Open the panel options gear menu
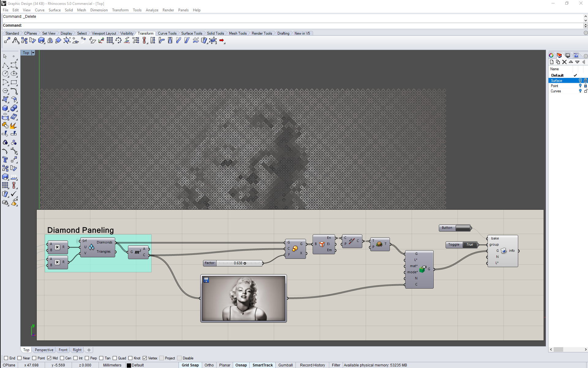 (586, 56)
